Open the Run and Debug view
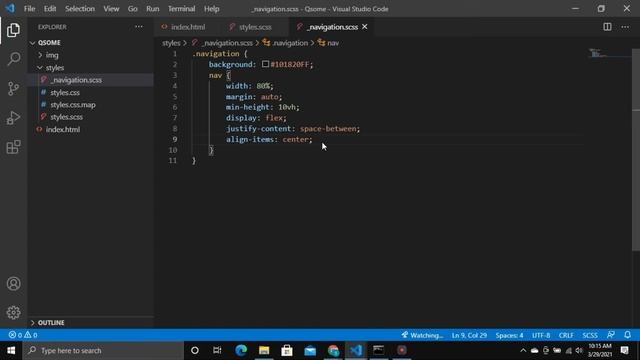The width and height of the screenshot is (640, 360). coord(13,118)
